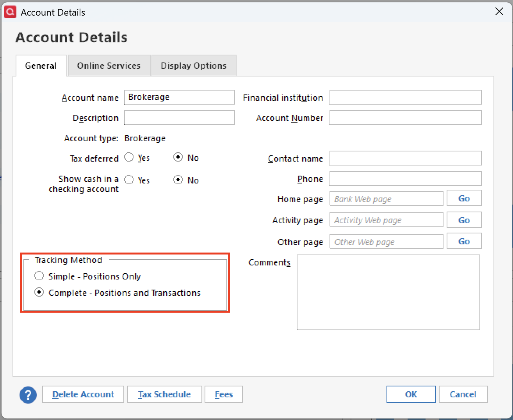513x420 pixels.
Task: Switch to the Online Services tab
Action: 109,66
